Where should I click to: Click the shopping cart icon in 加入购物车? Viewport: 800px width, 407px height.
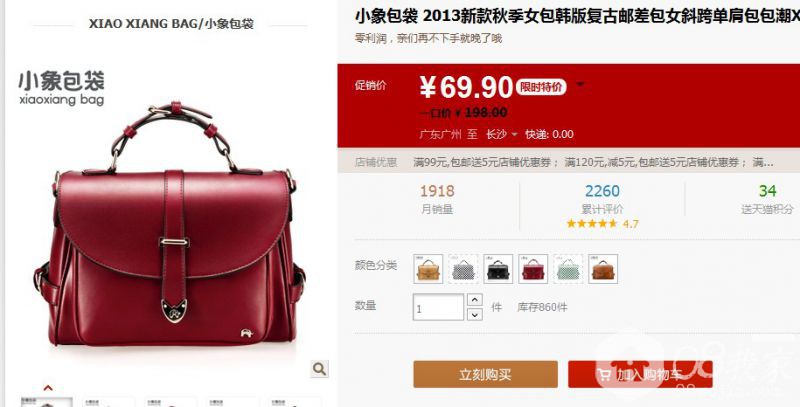(605, 375)
